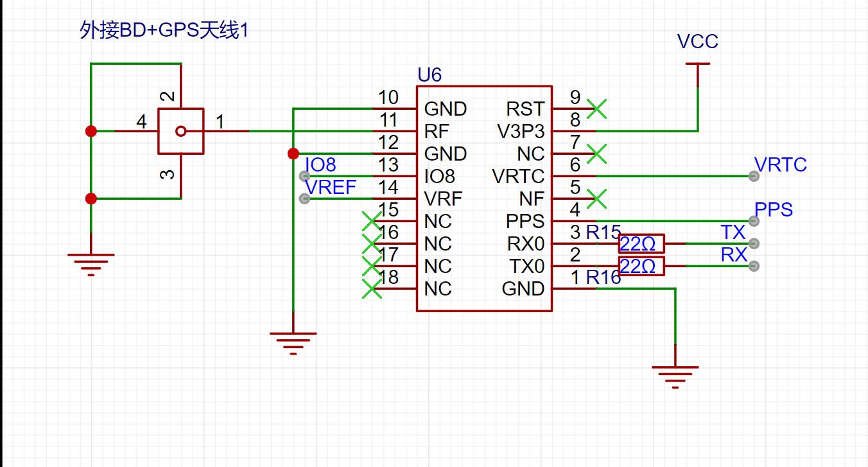Click the gray net port at RX wire end
Image resolution: width=868 pixels, height=467 pixels.
[754, 266]
